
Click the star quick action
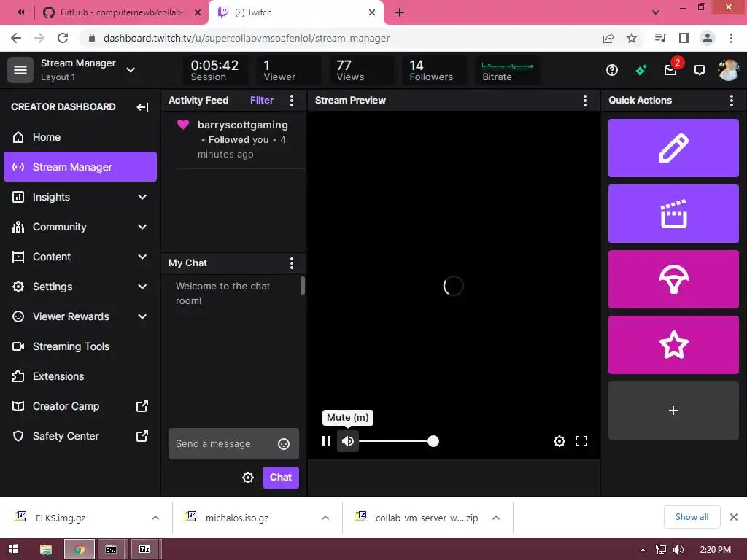(673, 345)
